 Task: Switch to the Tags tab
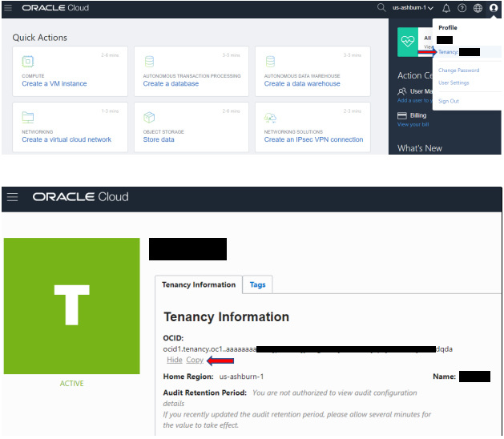click(257, 284)
